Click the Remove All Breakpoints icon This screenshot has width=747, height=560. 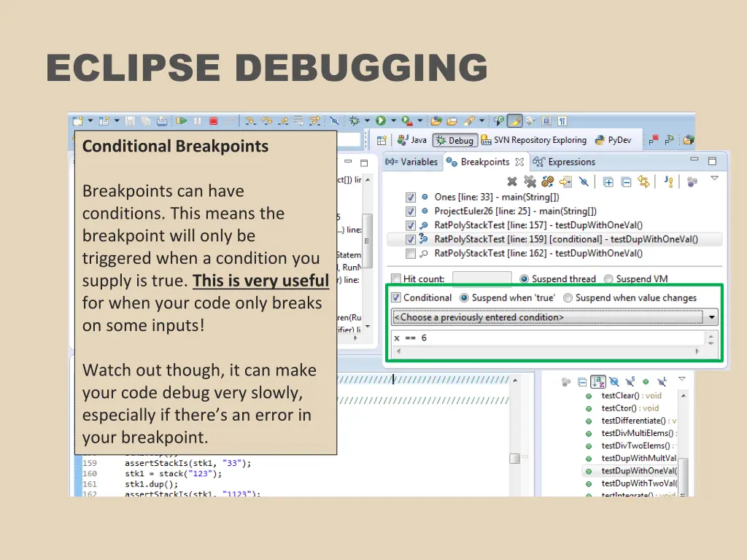(531, 182)
